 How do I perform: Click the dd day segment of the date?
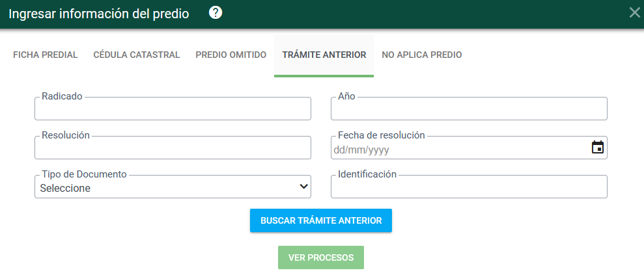pyautogui.click(x=339, y=150)
